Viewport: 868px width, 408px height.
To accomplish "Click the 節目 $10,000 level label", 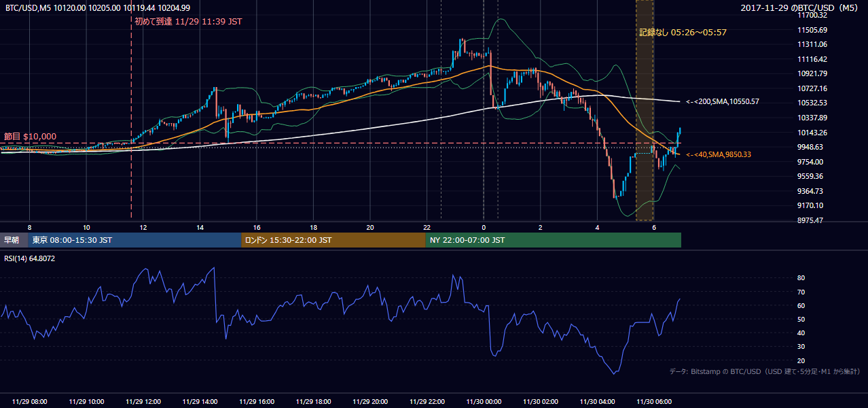I will (31, 137).
